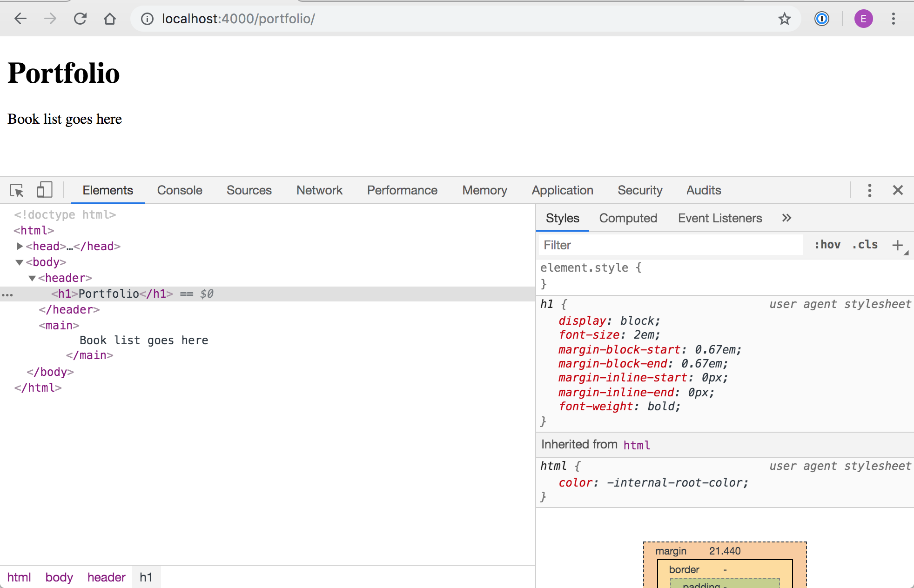Select the doctype html node

coord(65,214)
